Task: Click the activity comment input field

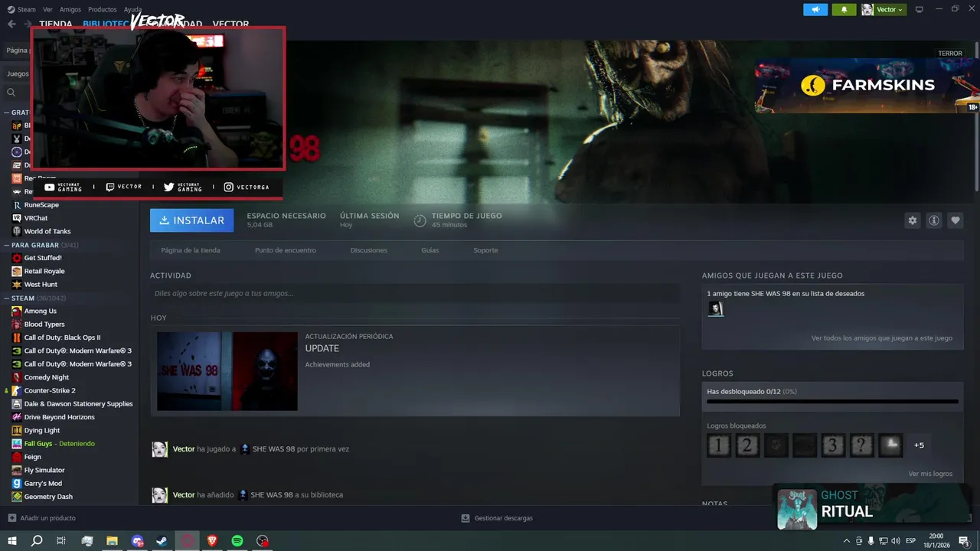Action: pos(415,293)
